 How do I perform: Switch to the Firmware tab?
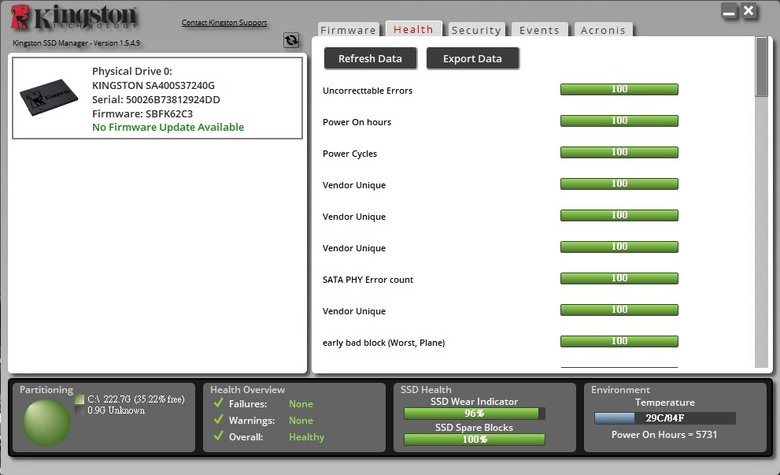coord(348,30)
